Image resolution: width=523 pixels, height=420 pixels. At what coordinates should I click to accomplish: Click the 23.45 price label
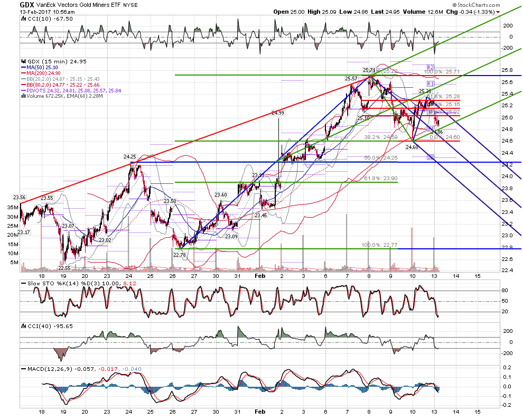tap(261, 215)
